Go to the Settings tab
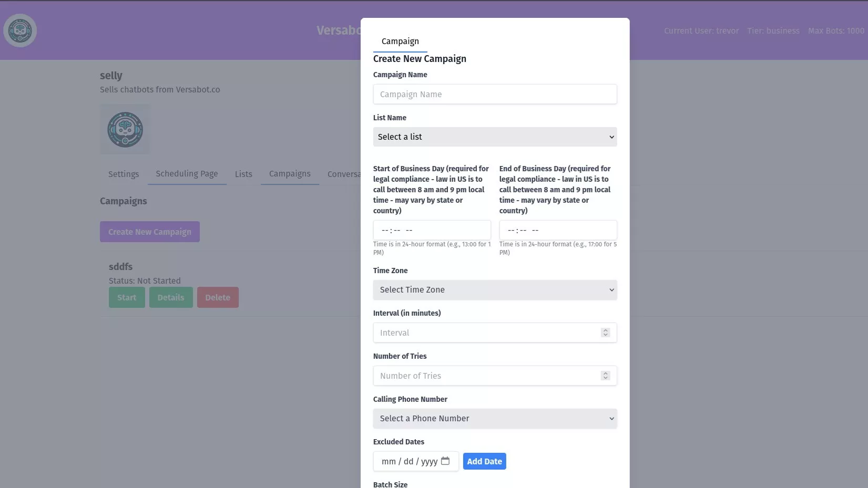868x488 pixels. [x=124, y=174]
